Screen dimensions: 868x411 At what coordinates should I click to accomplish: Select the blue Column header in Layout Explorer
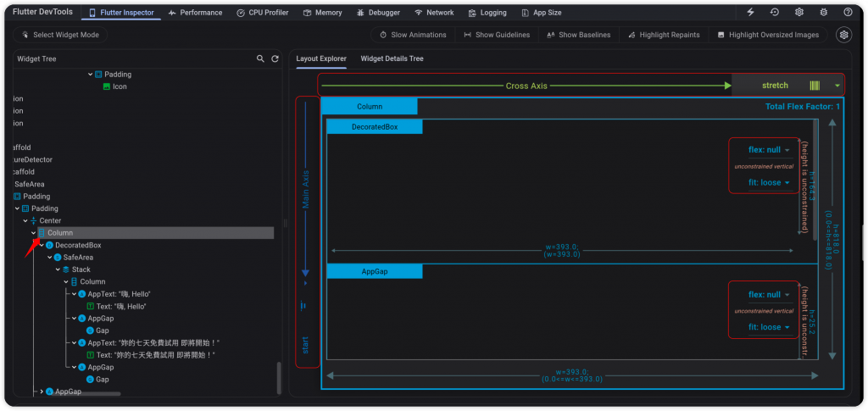370,107
